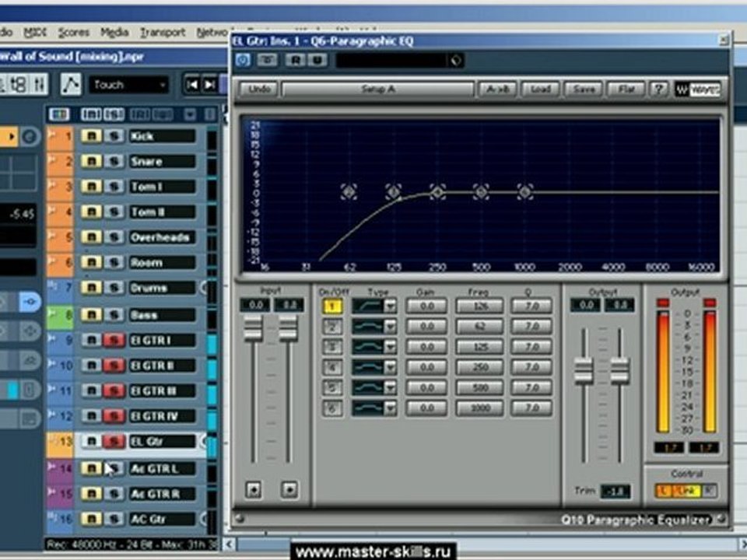Click the Setup A button
This screenshot has height=560, width=747.
(378, 89)
